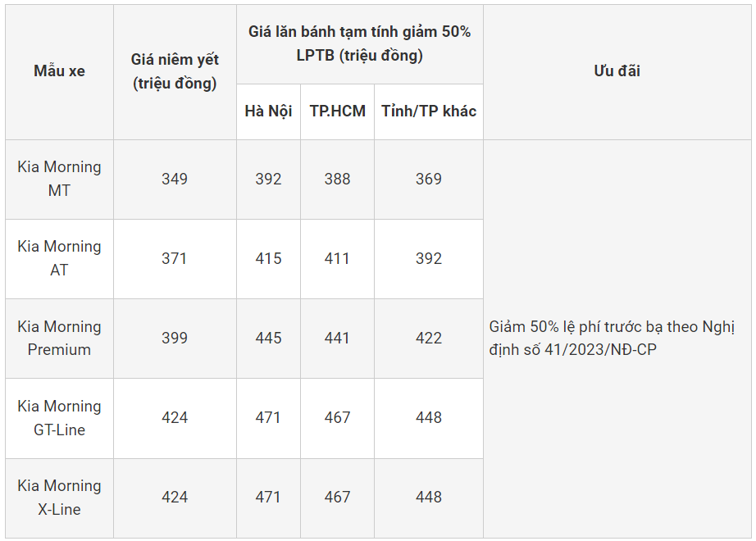
Task: Select the 'Hà Nội' sub-header cell
Action: (x=268, y=111)
